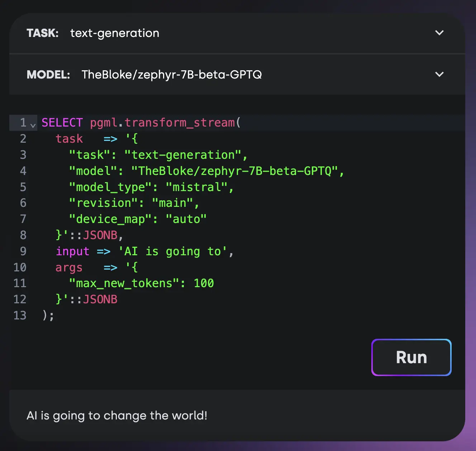The height and width of the screenshot is (451, 476).
Task: Click the transform_stream function name
Action: pyautogui.click(x=180, y=123)
